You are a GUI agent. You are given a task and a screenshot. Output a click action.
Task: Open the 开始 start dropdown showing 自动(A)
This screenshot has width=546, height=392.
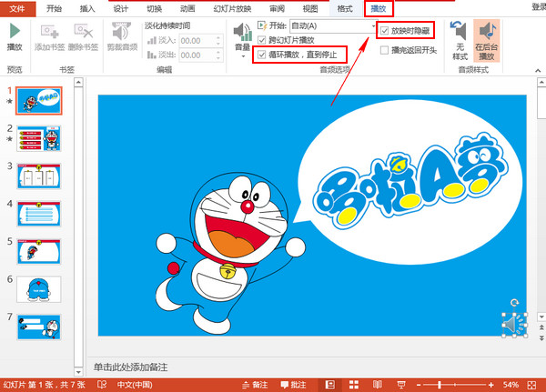pos(333,26)
